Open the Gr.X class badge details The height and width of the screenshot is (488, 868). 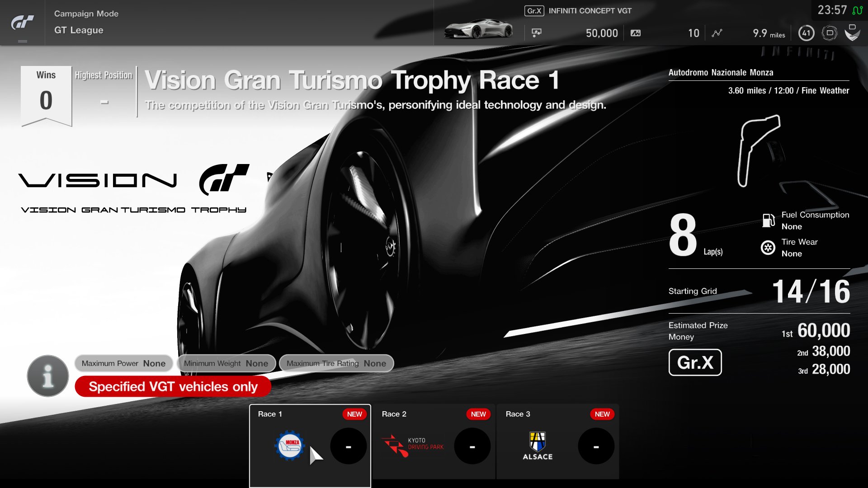695,362
